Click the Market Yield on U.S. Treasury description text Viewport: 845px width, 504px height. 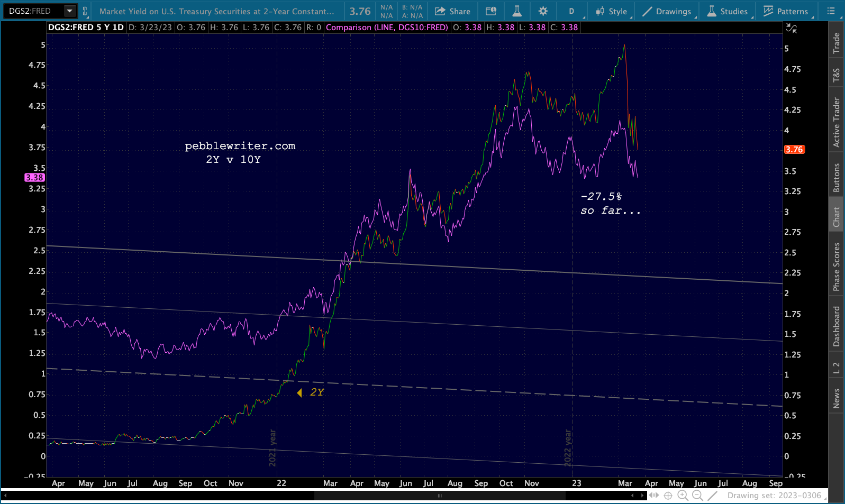(217, 11)
